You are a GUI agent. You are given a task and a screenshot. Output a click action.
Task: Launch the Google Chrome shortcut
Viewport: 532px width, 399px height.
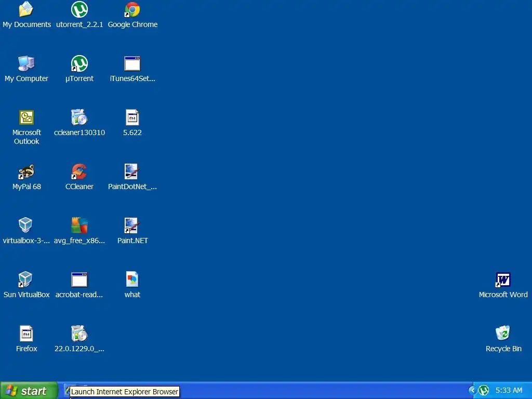132,9
